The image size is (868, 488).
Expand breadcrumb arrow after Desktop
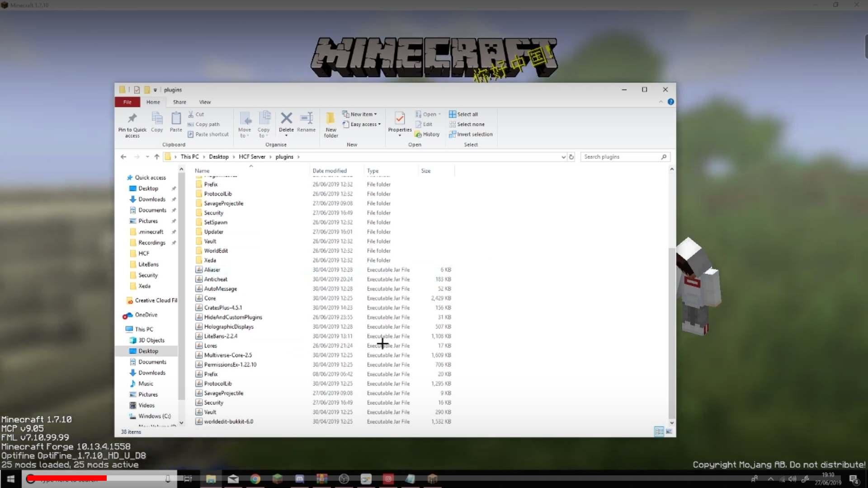click(234, 157)
